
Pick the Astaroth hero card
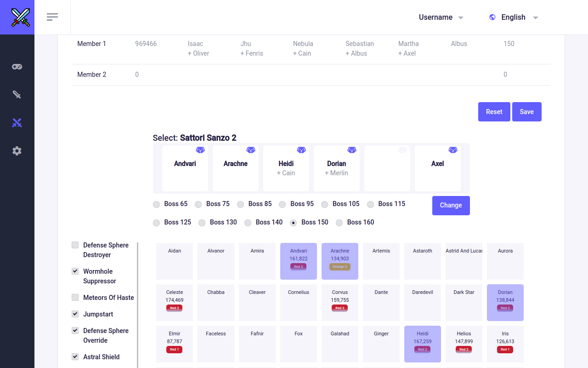(x=423, y=261)
